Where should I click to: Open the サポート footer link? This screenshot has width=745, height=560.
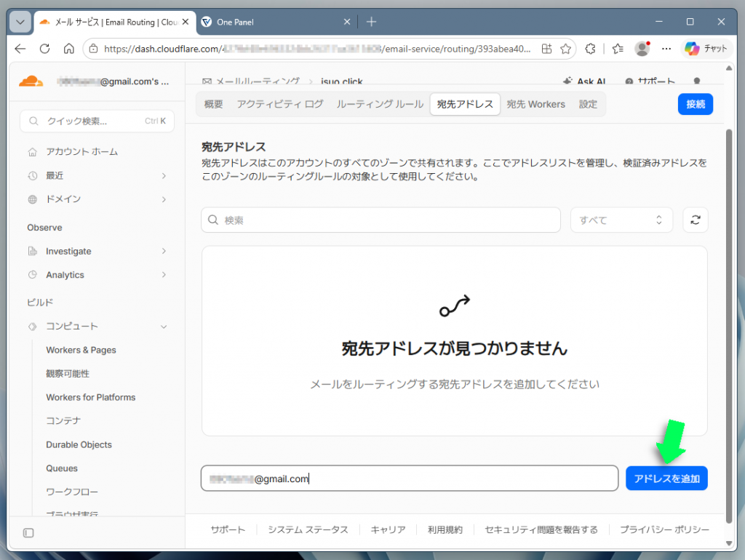coord(228,529)
